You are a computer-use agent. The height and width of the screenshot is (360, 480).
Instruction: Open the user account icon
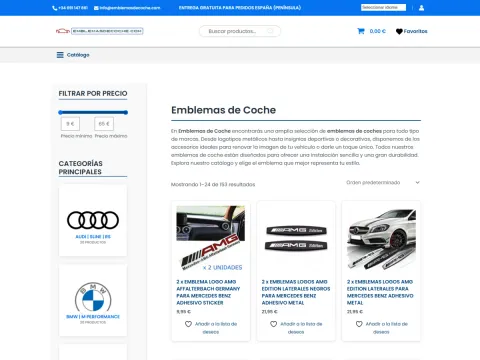pos(421,8)
